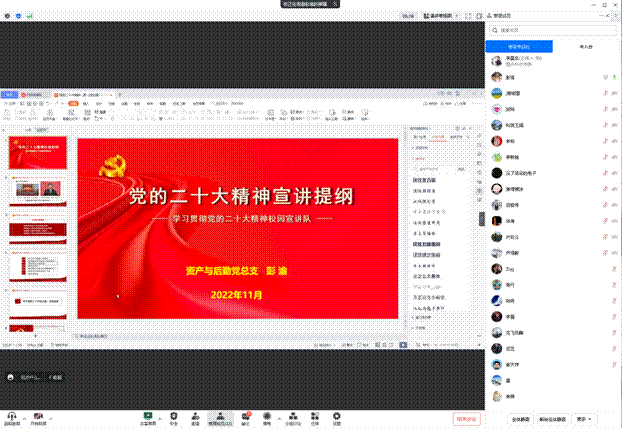Toggle camera for pink heart avatar participant
Screen dimensions: 622x428
pos(614,109)
